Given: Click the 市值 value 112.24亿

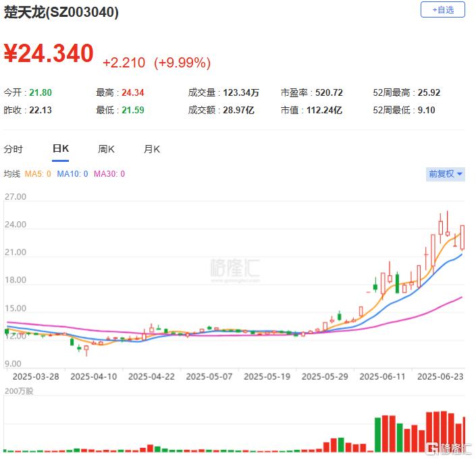Looking at the screenshot, I should (x=324, y=110).
